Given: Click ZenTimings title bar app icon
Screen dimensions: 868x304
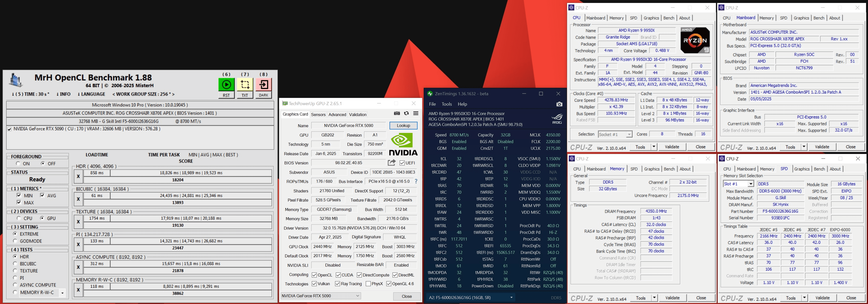Looking at the screenshot, I should [430, 93].
